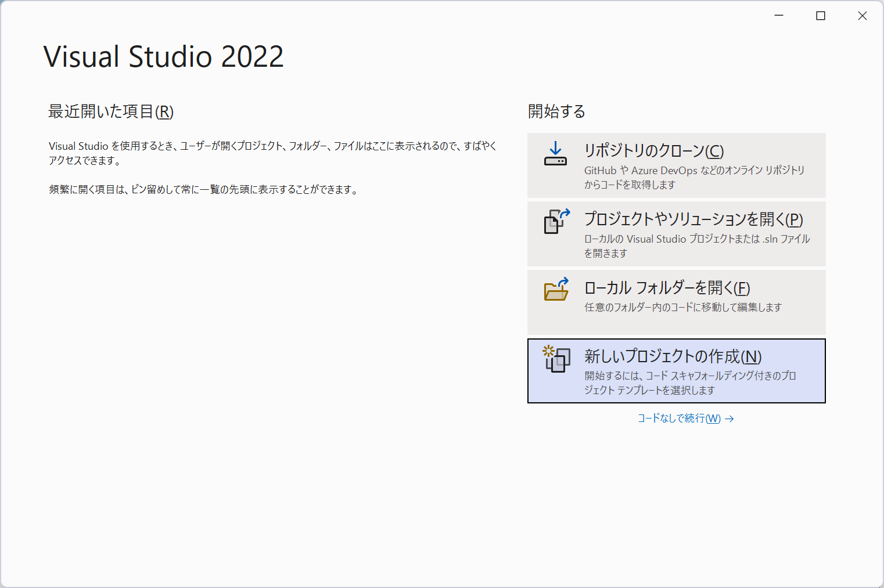Open リポジトリのクローン button

(677, 165)
